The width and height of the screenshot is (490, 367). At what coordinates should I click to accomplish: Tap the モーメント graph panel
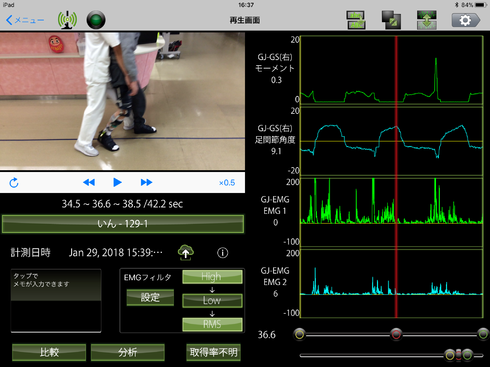point(392,69)
